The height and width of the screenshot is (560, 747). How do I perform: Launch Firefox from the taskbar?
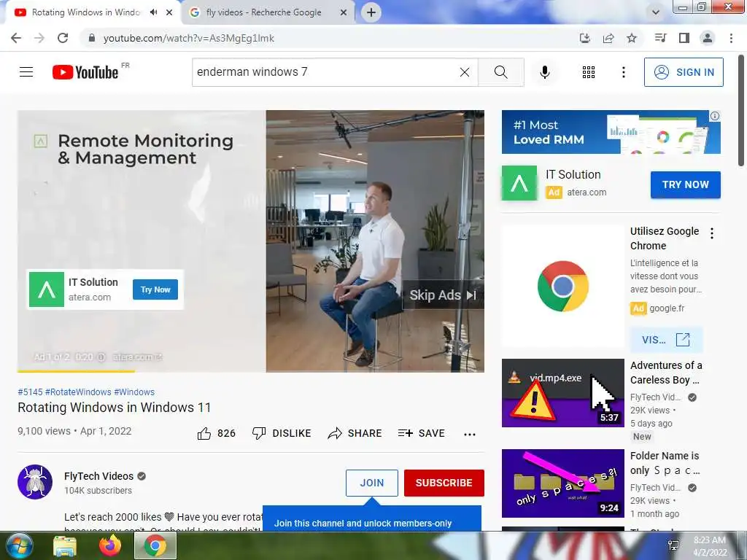[x=110, y=545]
